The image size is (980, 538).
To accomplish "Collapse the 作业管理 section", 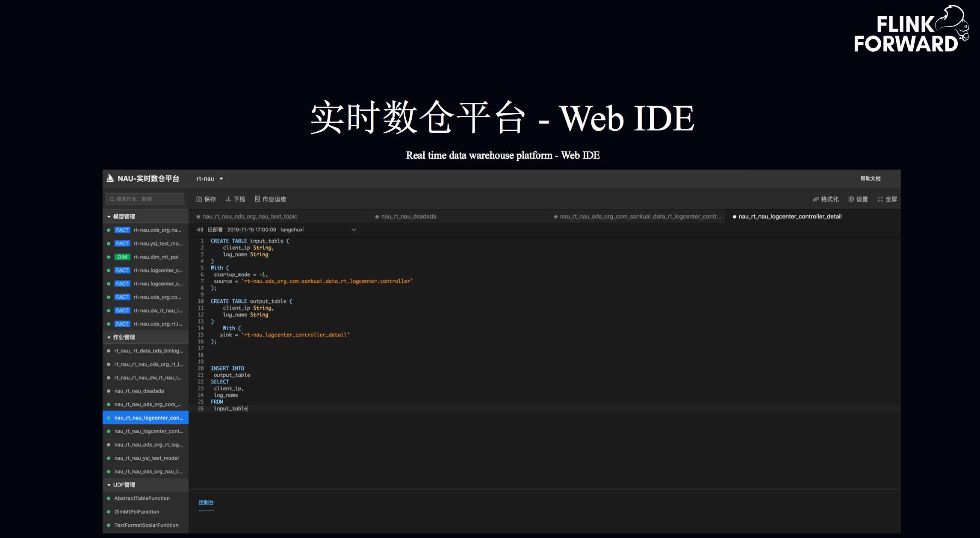I will [109, 337].
